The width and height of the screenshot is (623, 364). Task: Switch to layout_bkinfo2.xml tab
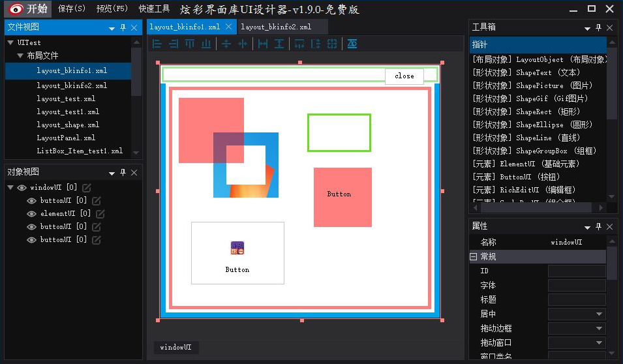point(276,27)
